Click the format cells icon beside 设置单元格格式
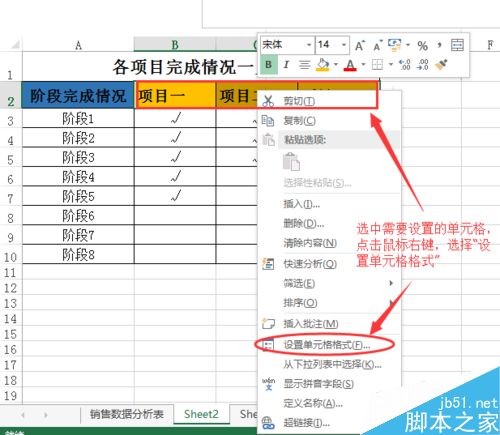500x435 pixels. tap(268, 344)
